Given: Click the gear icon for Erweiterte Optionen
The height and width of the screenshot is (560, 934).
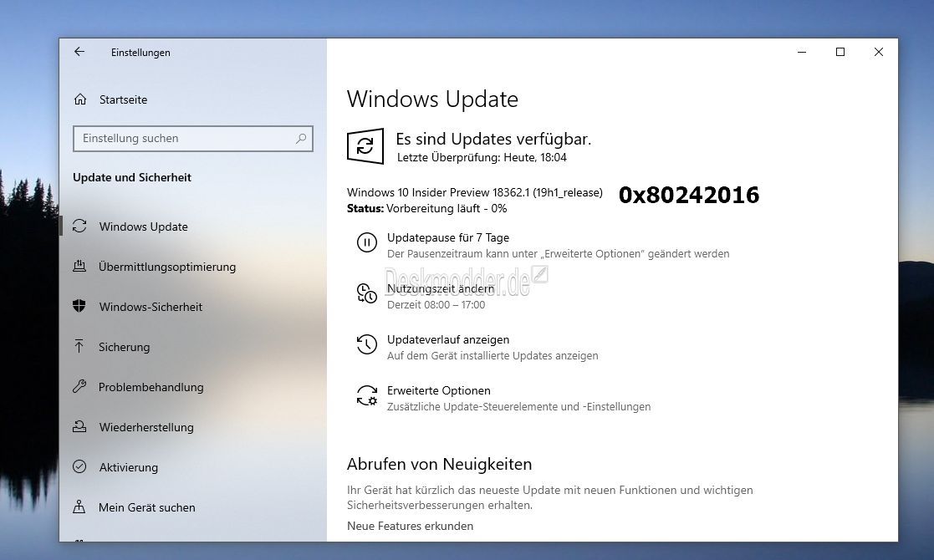Looking at the screenshot, I should click(367, 395).
